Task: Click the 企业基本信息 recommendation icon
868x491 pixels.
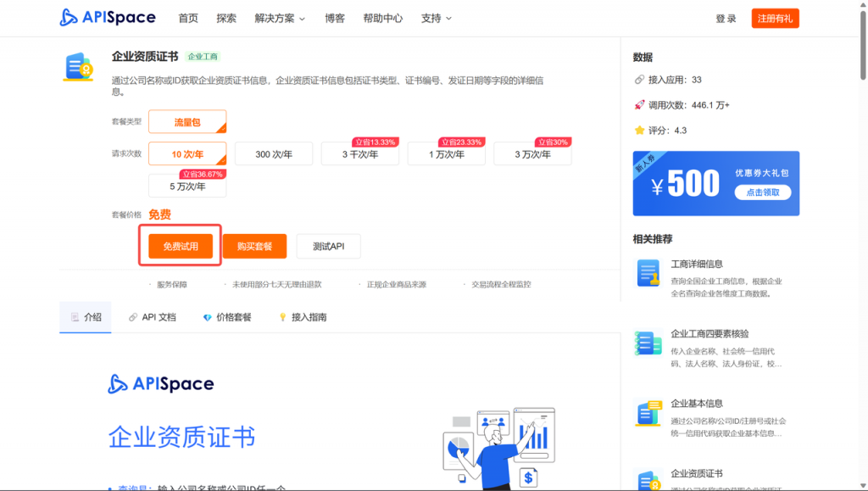Action: [x=648, y=413]
